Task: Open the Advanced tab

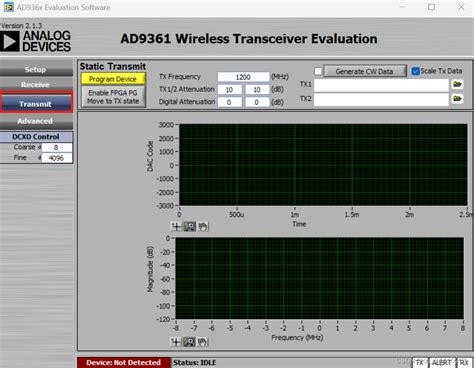Action: click(x=36, y=121)
